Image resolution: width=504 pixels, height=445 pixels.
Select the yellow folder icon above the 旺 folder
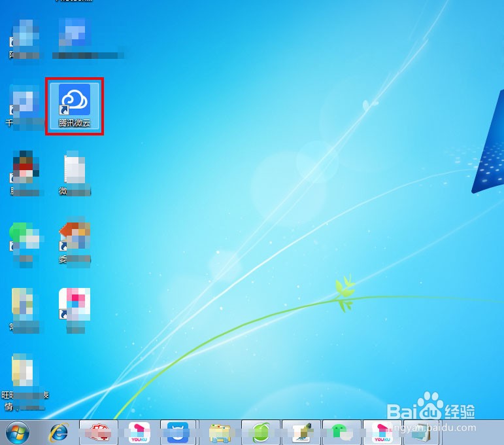(x=24, y=310)
